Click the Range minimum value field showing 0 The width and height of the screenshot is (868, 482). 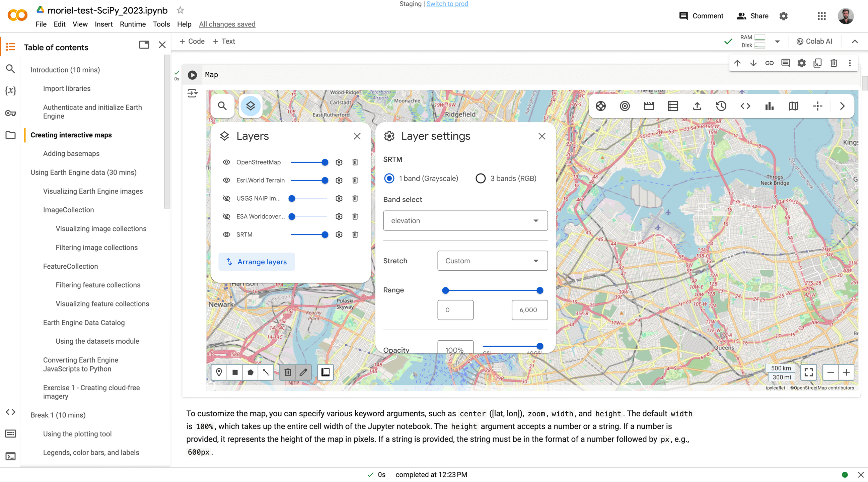[455, 310]
